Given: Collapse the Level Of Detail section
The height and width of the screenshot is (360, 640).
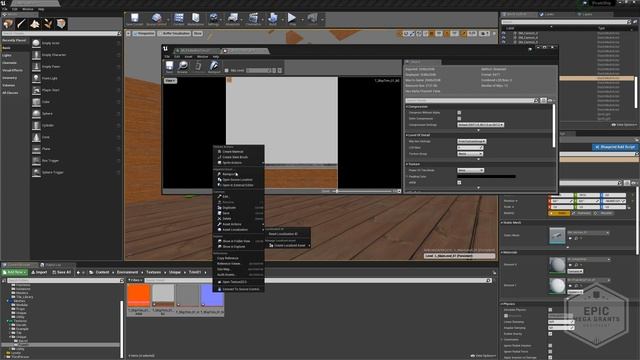Looking at the screenshot, I should [407, 135].
